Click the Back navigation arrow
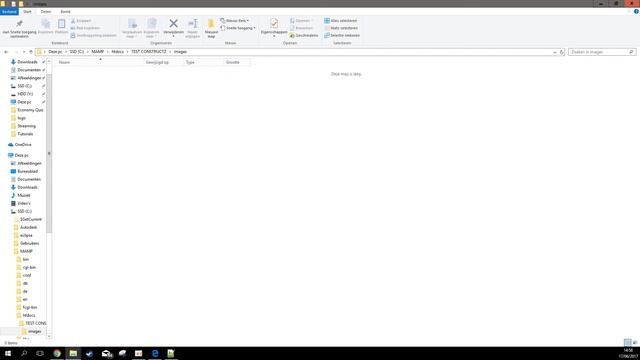This screenshot has width=640, height=360. tap(6, 52)
